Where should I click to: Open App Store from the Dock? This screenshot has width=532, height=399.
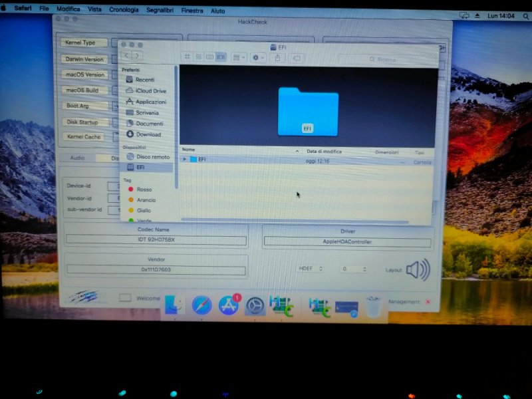229,305
